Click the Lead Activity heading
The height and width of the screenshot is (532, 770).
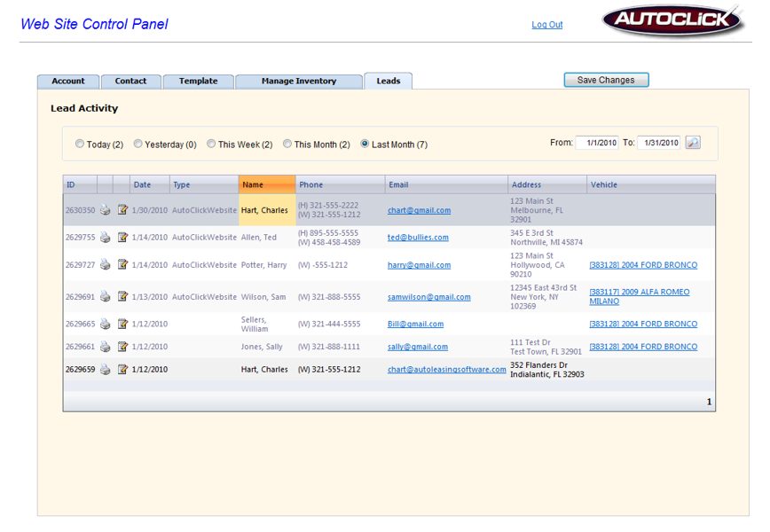[x=84, y=108]
